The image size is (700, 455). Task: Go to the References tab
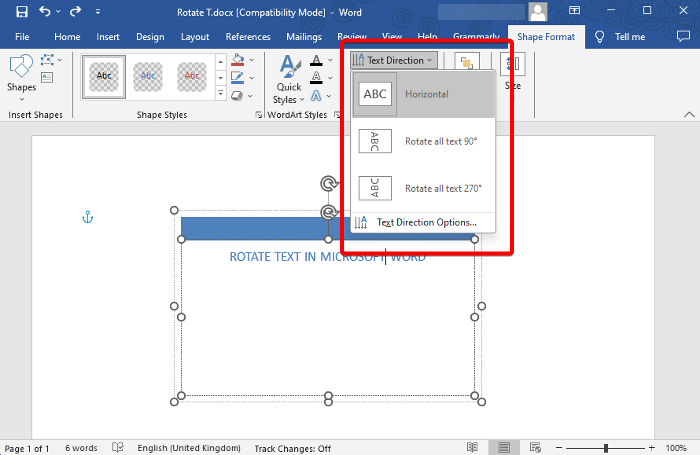[248, 37]
